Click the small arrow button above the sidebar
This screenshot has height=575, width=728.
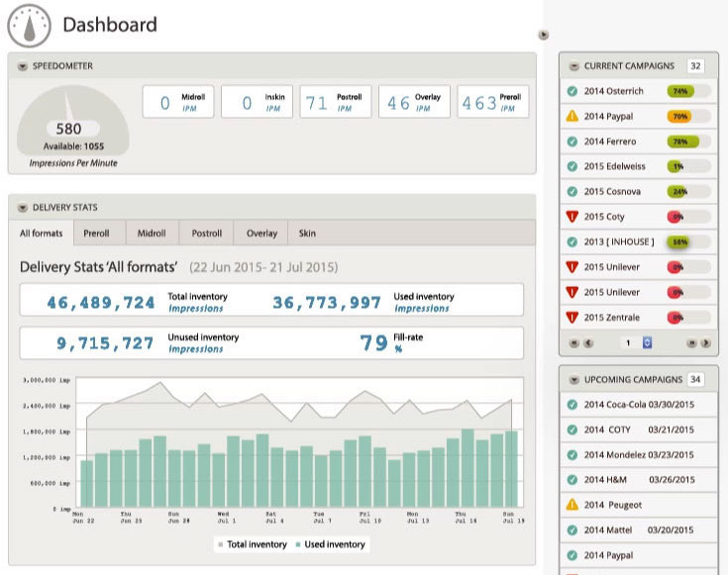point(544,35)
